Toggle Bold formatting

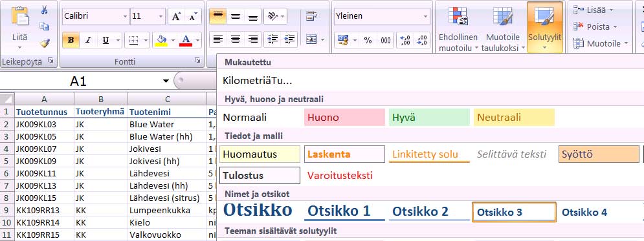[71, 40]
